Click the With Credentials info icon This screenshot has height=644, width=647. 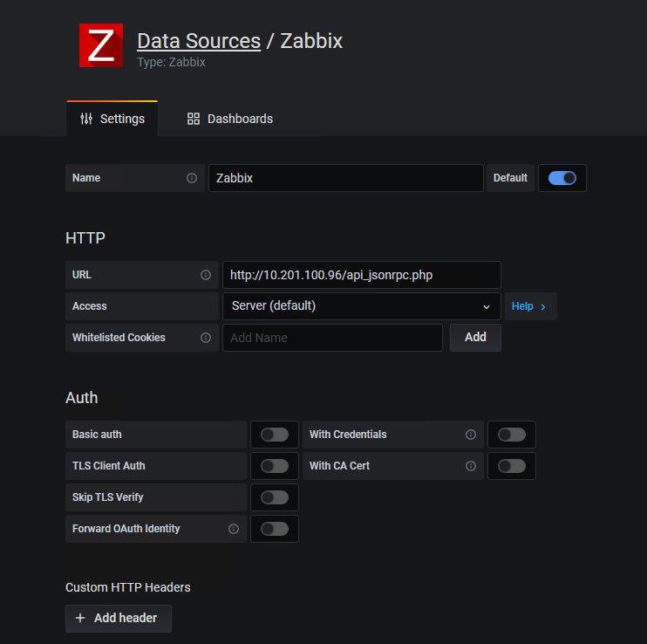[471, 435]
